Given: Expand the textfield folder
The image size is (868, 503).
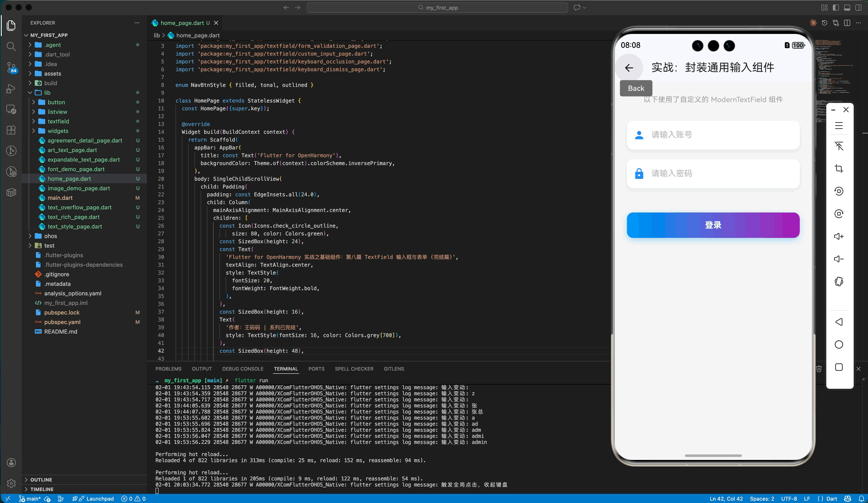Looking at the screenshot, I should pyautogui.click(x=58, y=121).
